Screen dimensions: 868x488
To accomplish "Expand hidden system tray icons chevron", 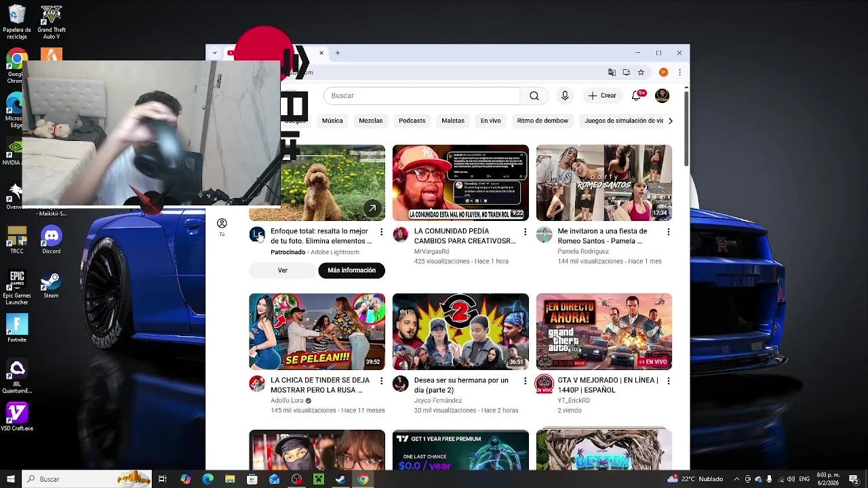I will 736,479.
